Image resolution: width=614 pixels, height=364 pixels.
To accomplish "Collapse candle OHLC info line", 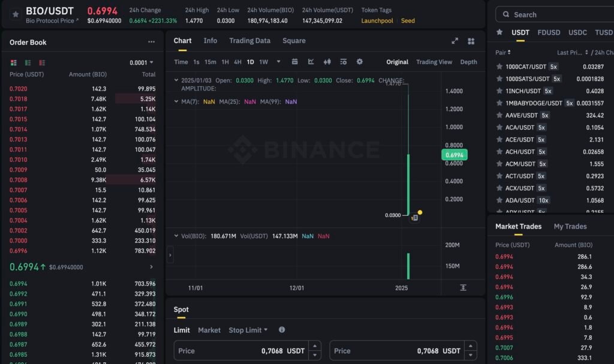I will click(x=176, y=80).
